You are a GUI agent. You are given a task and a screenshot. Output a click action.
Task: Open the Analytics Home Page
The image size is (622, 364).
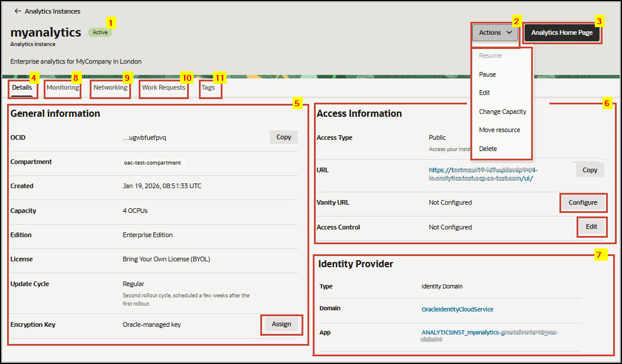point(562,32)
